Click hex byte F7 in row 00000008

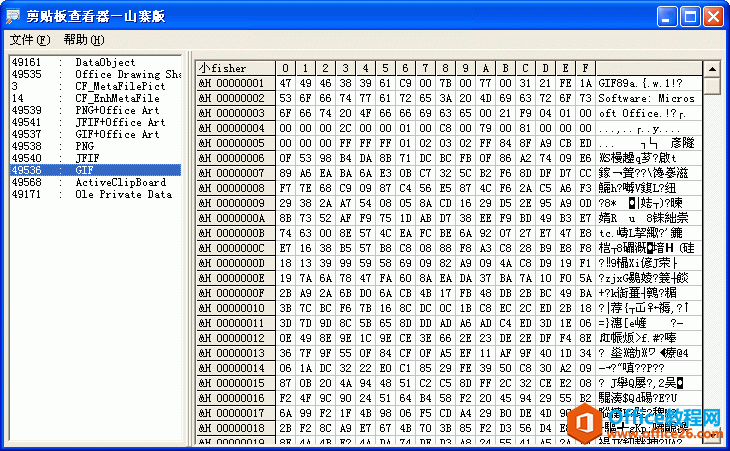click(x=285, y=188)
